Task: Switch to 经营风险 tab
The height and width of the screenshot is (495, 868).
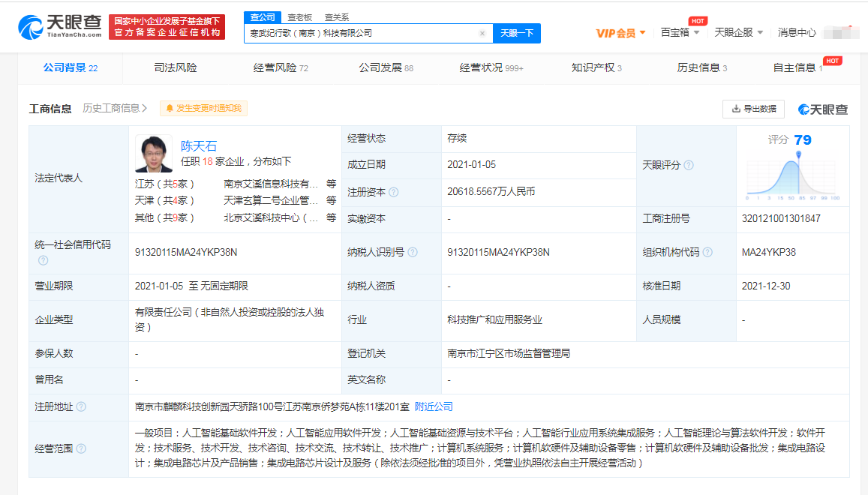Action: 281,67
